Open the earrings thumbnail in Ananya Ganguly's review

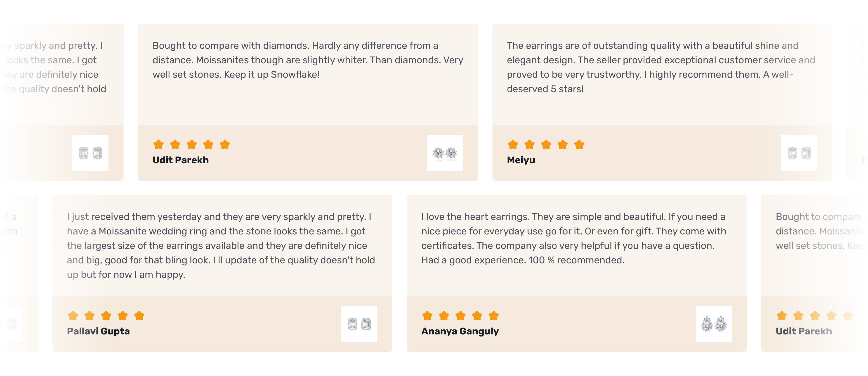tap(713, 324)
